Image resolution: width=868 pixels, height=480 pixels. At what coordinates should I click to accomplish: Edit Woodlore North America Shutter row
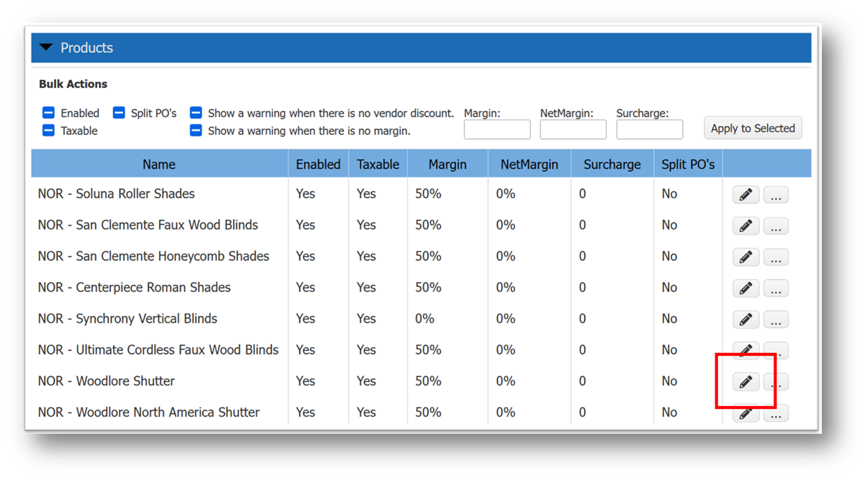click(746, 413)
